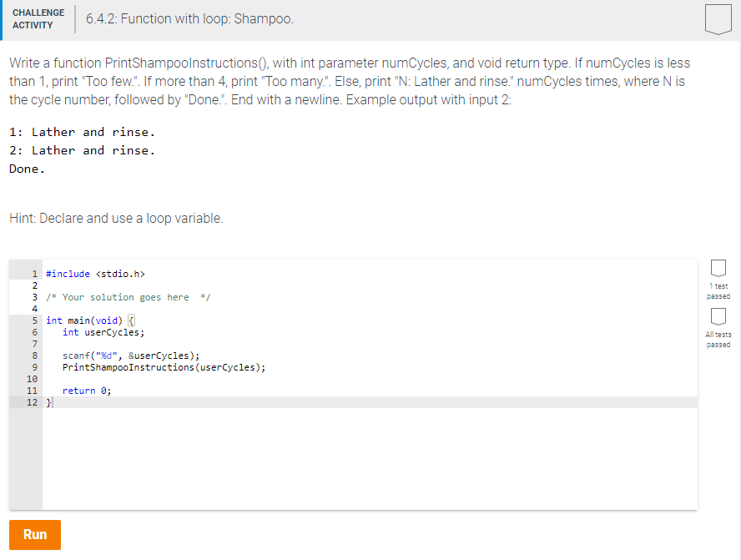Click line number 12 in the gutter

(32, 402)
